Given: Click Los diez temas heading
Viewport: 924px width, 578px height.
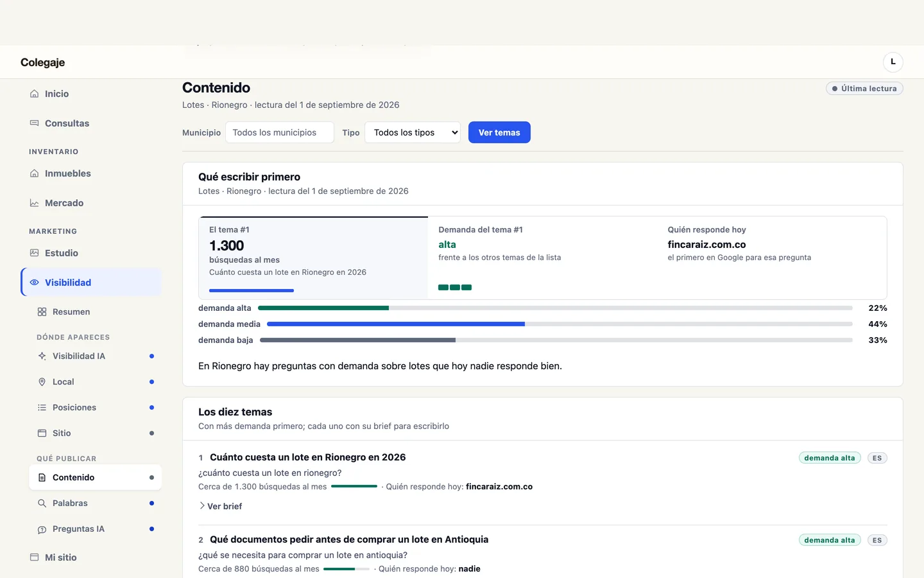Looking at the screenshot, I should (235, 412).
